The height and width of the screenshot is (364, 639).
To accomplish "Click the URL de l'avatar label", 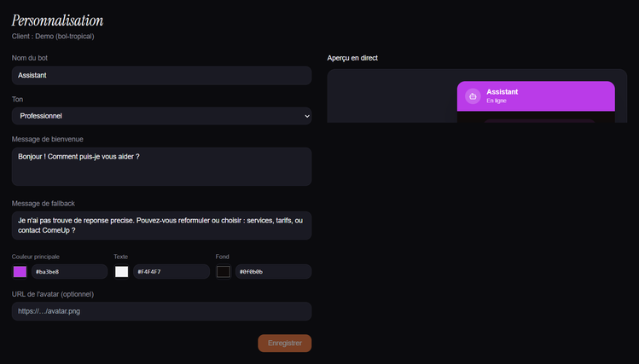I will (x=52, y=294).
